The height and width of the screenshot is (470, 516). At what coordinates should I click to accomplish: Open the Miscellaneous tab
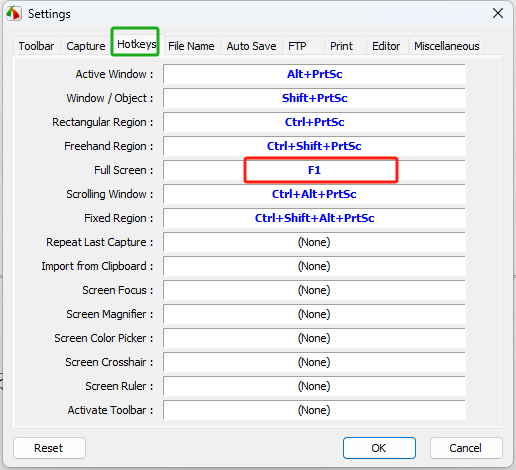(447, 46)
